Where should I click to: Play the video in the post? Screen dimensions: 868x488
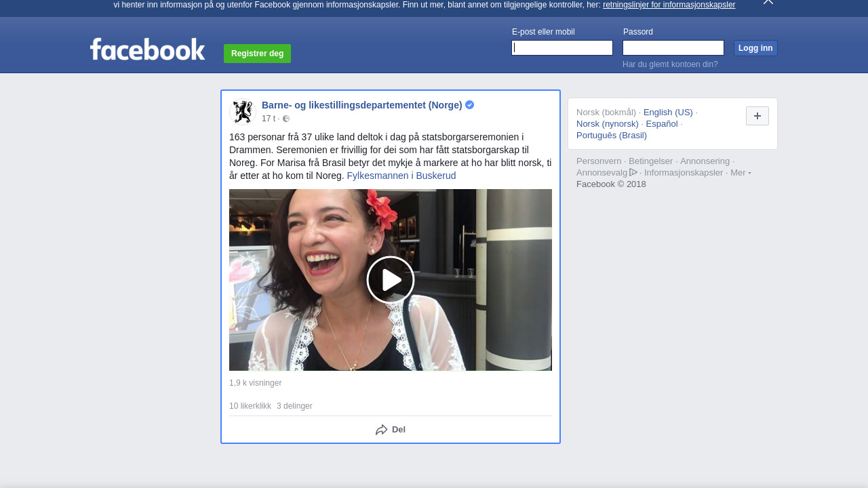(391, 280)
